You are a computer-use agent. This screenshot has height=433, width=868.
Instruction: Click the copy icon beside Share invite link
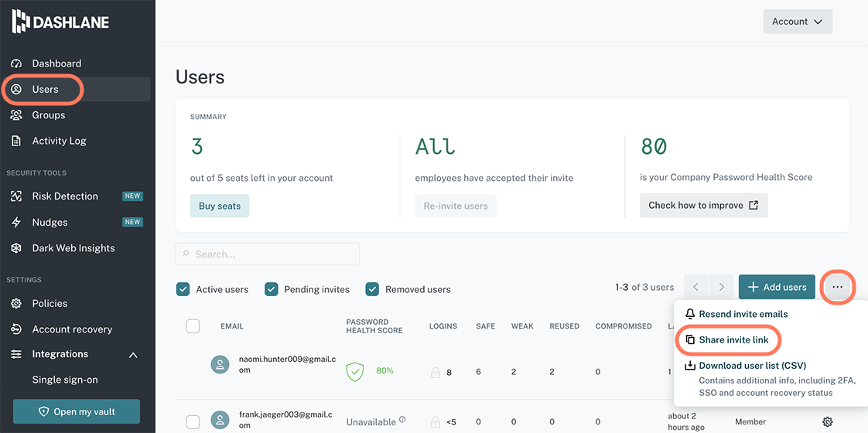pos(690,339)
